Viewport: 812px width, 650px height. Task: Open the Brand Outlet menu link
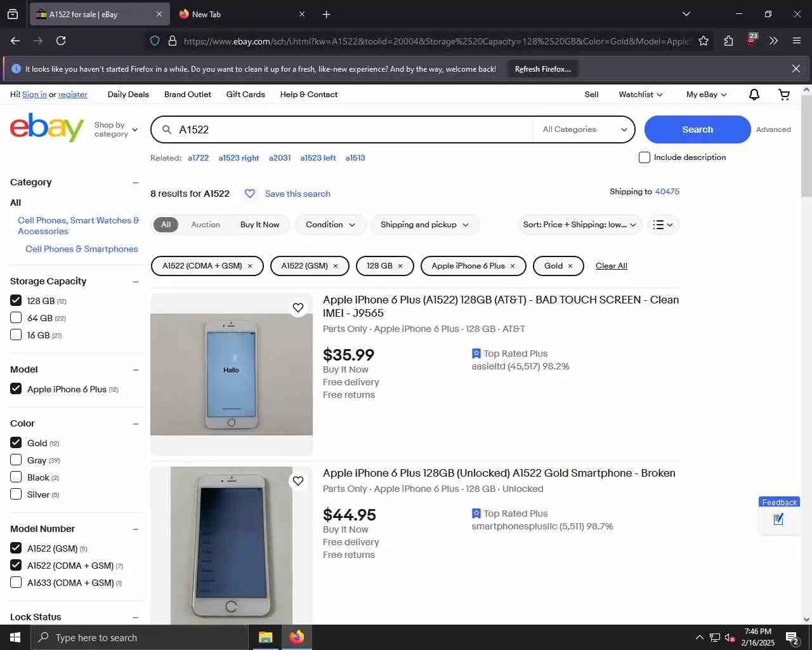(188, 95)
